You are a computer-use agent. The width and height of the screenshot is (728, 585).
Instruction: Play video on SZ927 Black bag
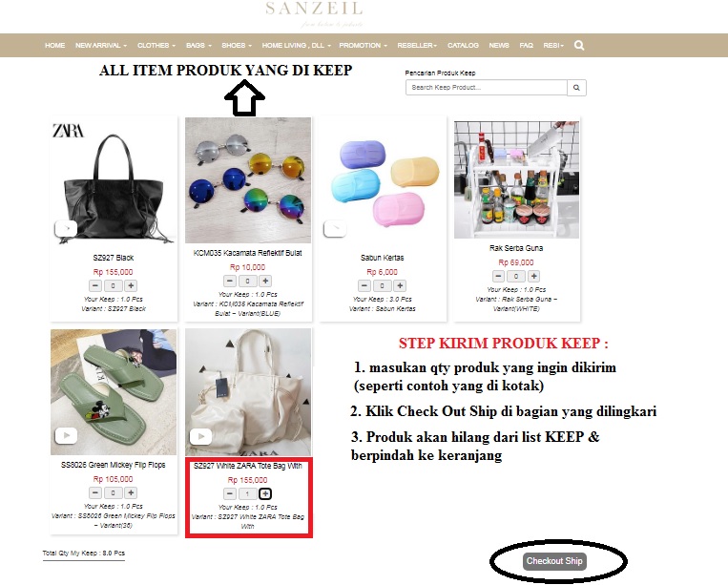pos(66,228)
